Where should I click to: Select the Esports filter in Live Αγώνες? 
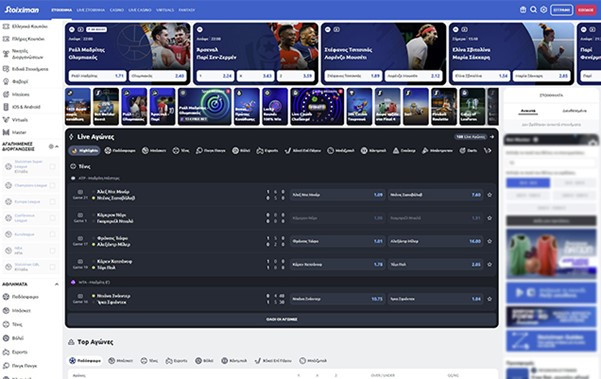(x=267, y=151)
